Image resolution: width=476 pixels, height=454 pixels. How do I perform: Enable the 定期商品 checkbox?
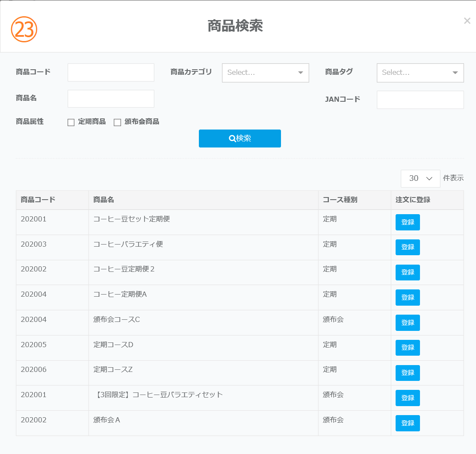click(x=71, y=123)
